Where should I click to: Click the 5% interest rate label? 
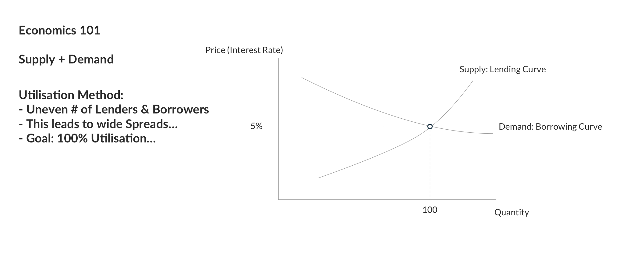point(257,126)
